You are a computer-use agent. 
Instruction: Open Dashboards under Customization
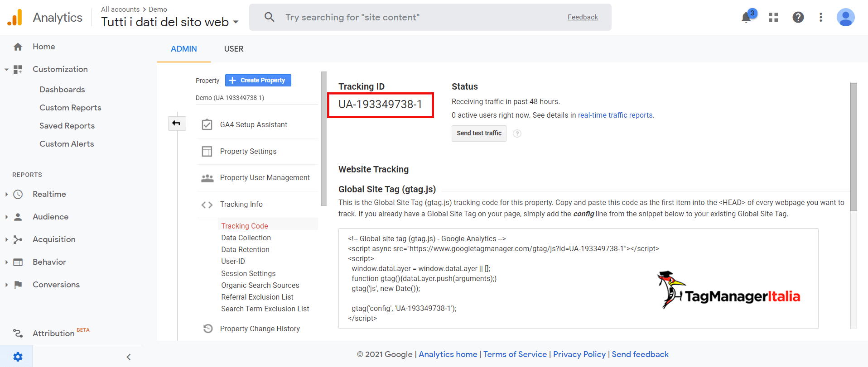pos(62,90)
